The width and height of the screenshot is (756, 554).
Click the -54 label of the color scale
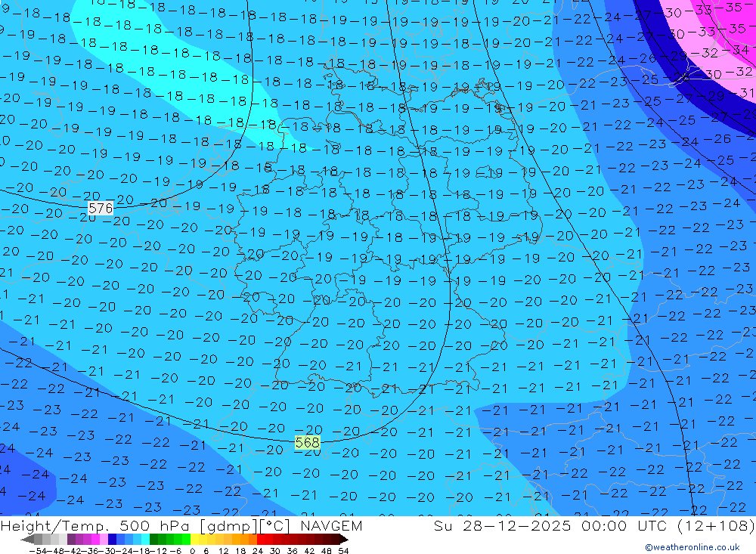(38, 551)
